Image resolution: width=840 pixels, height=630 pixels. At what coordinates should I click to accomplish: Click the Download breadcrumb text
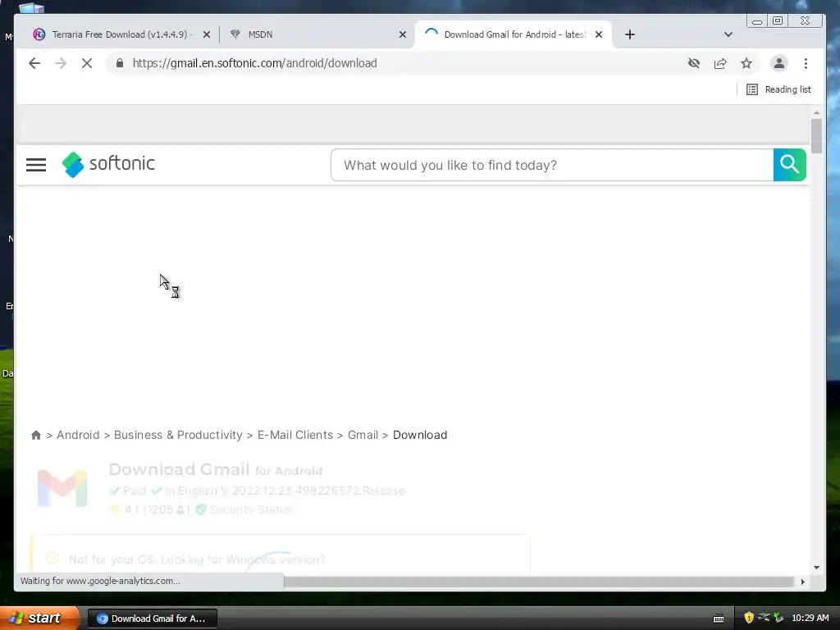(x=420, y=435)
